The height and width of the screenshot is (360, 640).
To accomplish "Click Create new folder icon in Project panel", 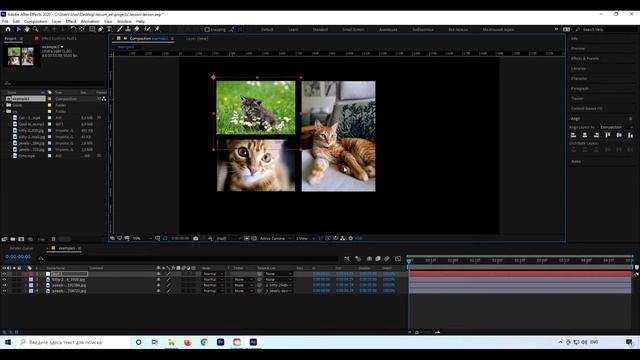I will (13, 239).
